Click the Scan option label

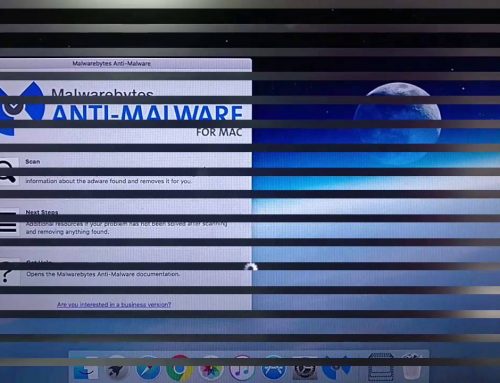(x=33, y=162)
